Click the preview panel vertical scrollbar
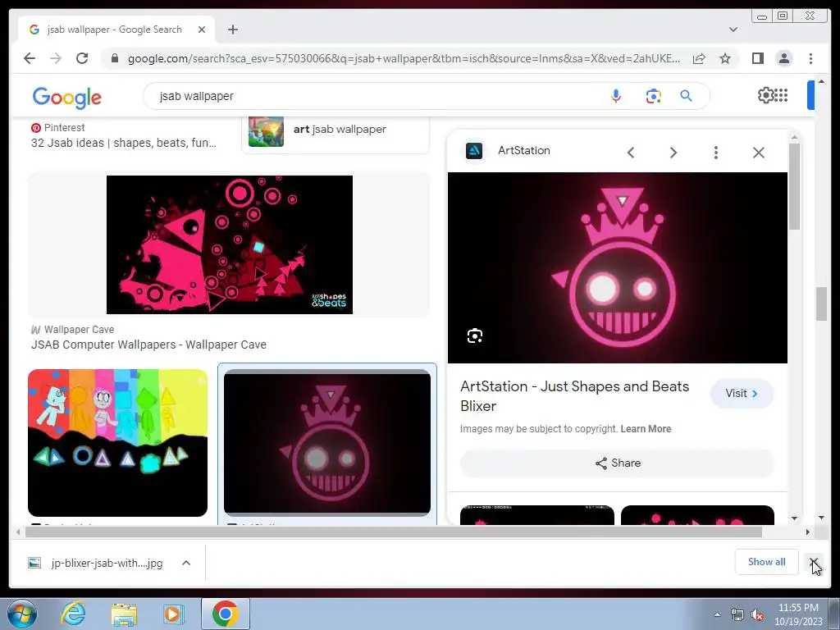The width and height of the screenshot is (840, 630). coord(794,186)
